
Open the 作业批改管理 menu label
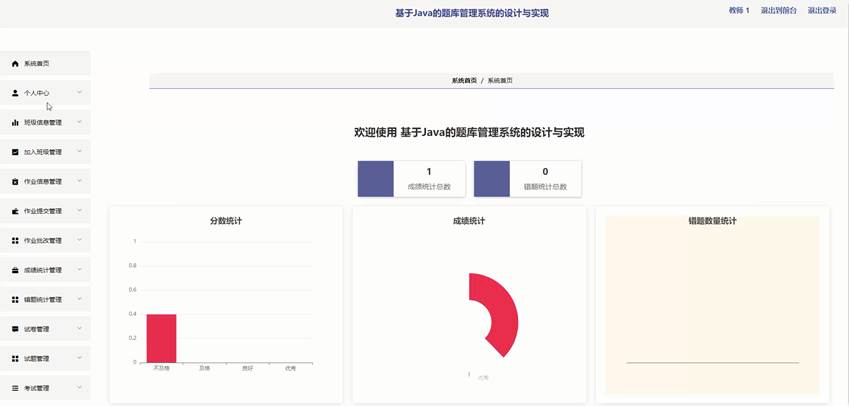(43, 241)
